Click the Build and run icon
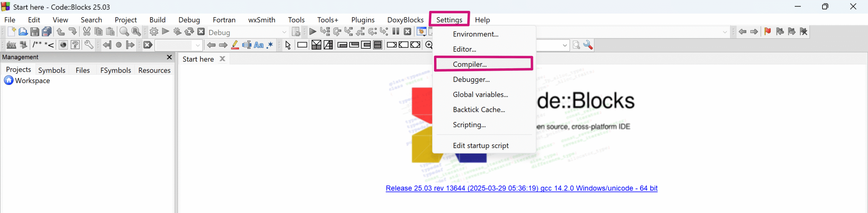The height and width of the screenshot is (213, 868). click(x=177, y=32)
